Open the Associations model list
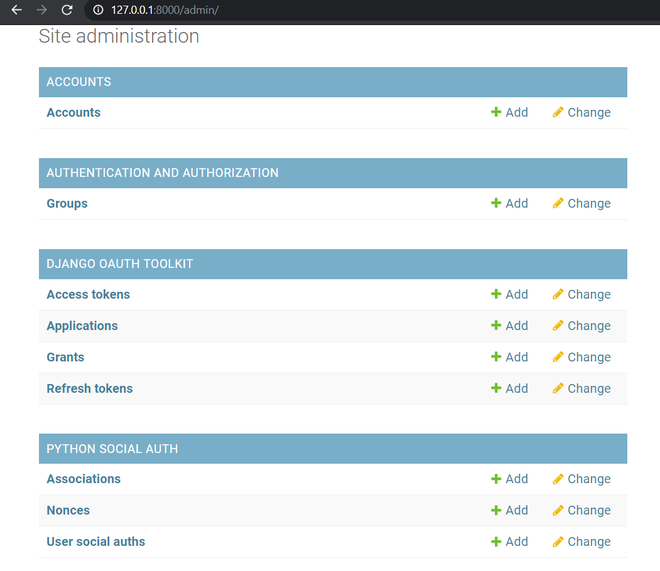660x571 pixels. pyautogui.click(x=83, y=479)
